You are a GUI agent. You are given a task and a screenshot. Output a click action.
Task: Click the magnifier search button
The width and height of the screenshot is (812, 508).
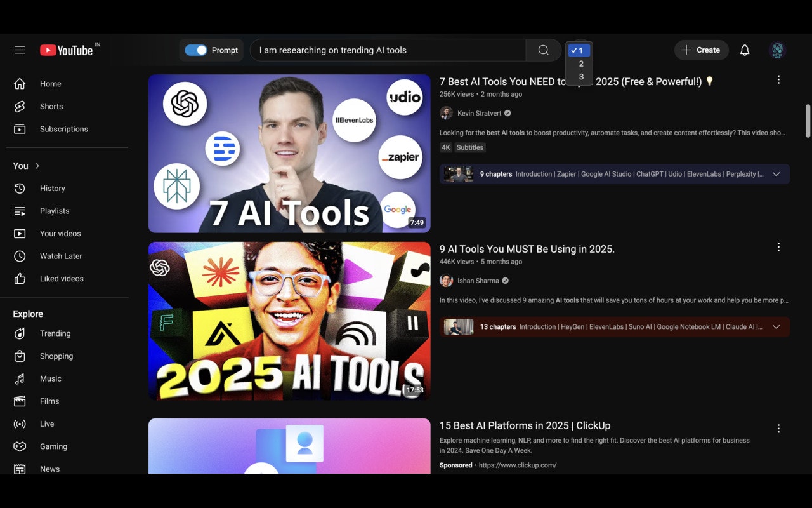[544, 50]
